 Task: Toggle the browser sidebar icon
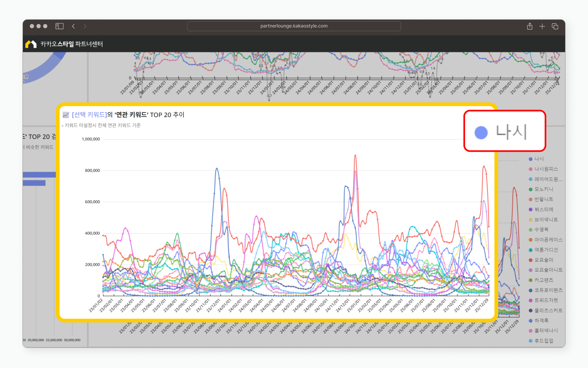coord(60,26)
